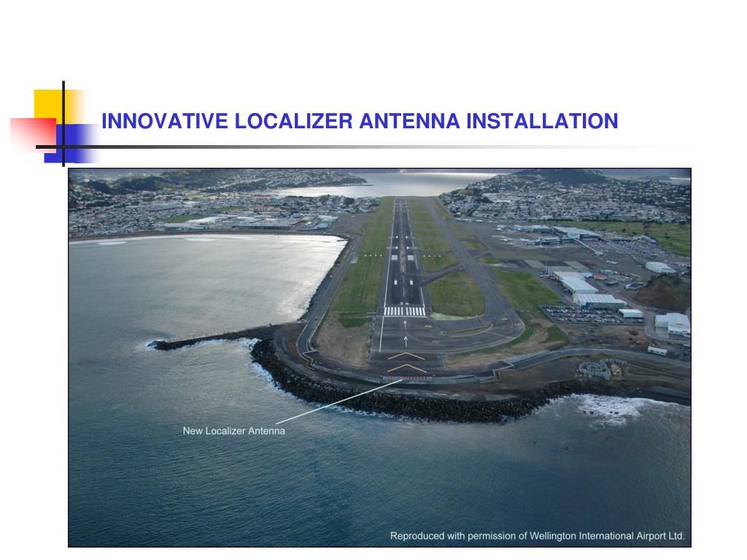
Task: Select the 'New Localizer Antenna' label text
Action: click(x=234, y=431)
